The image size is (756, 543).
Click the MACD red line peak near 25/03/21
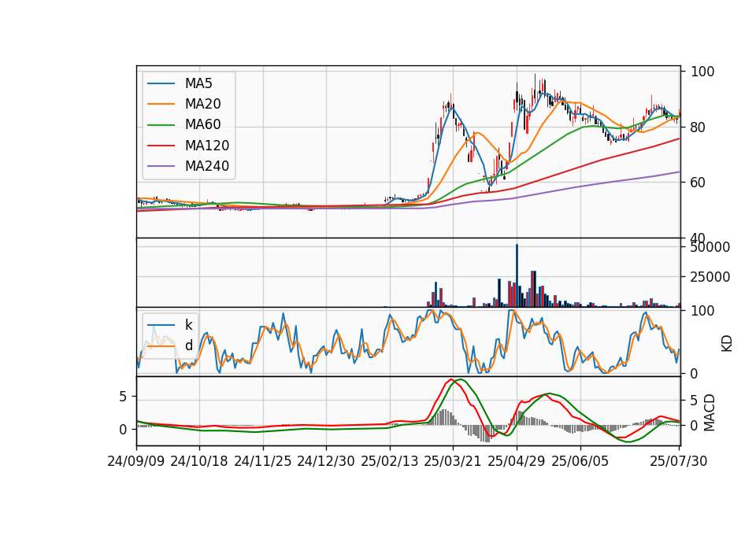(450, 379)
